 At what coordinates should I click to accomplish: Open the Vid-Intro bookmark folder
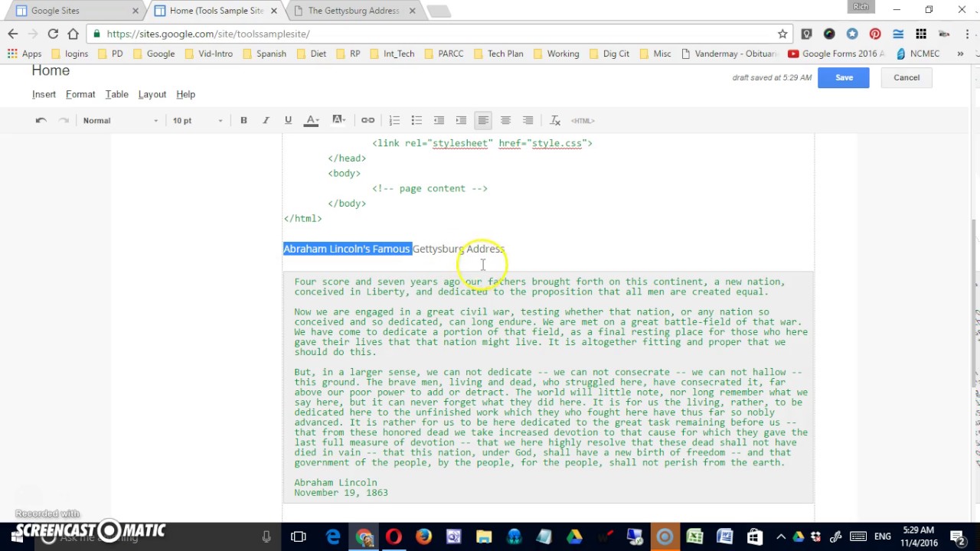(x=208, y=54)
